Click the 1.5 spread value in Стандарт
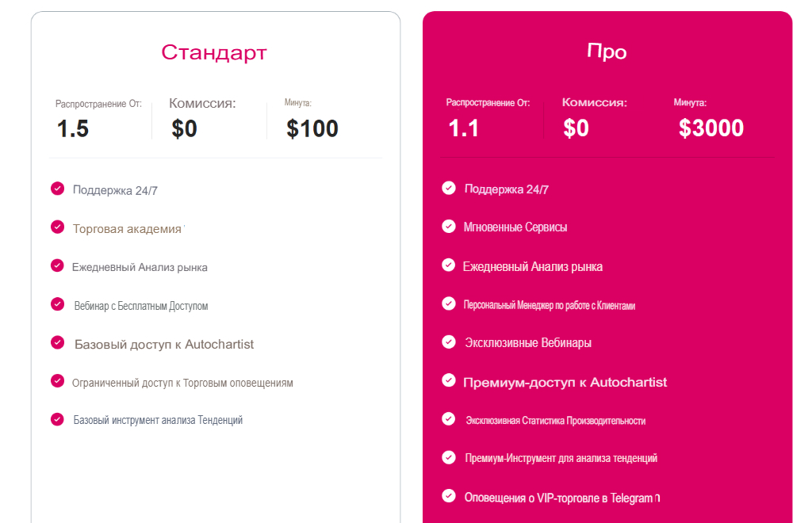Image resolution: width=812 pixels, height=523 pixels. coord(73,128)
